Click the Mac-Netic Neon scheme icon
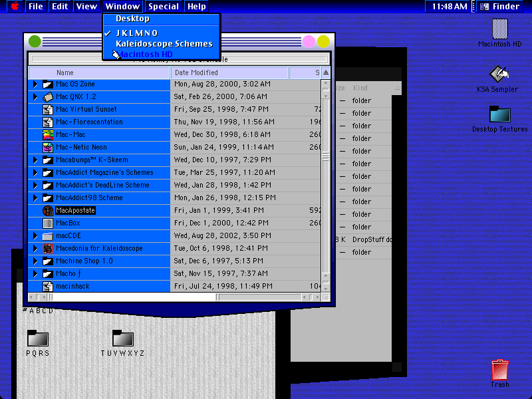Image resolution: width=532 pixels, height=399 pixels. 48,147
